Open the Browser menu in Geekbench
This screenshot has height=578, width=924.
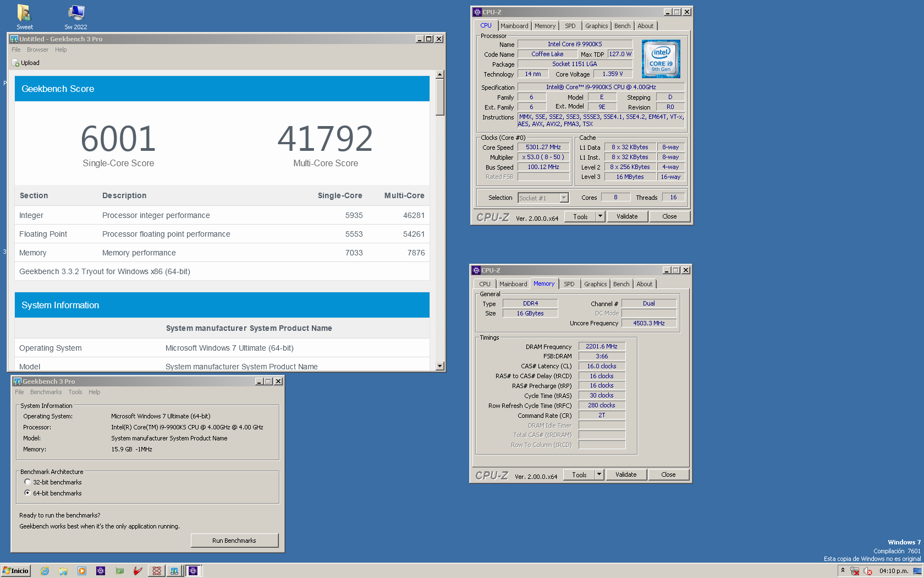tap(37, 50)
